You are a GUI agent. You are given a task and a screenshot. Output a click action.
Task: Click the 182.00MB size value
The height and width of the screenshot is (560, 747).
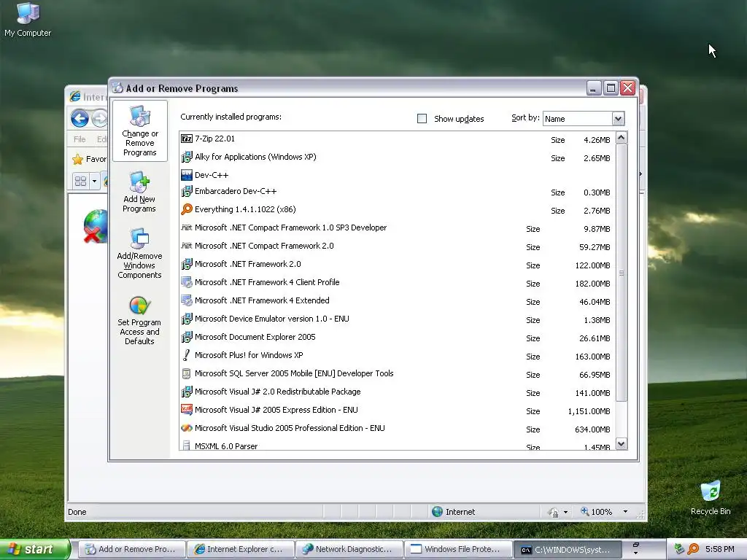click(x=592, y=284)
